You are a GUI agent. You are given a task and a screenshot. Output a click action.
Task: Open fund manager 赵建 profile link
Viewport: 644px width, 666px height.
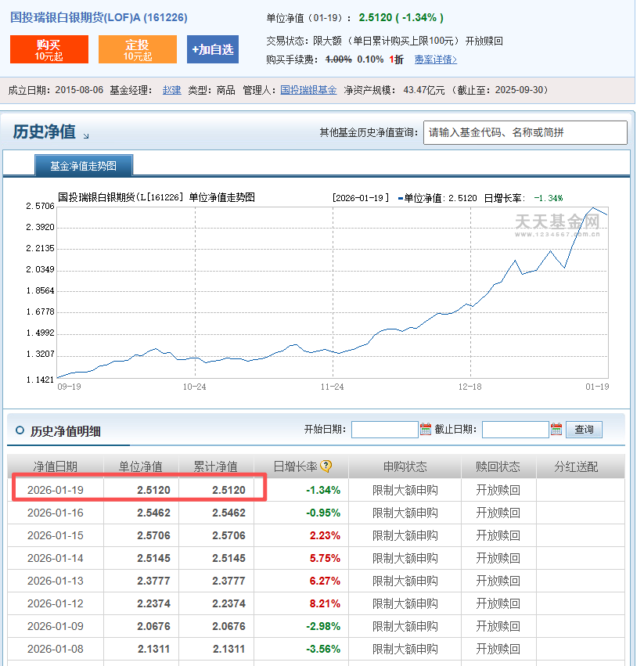pos(171,90)
